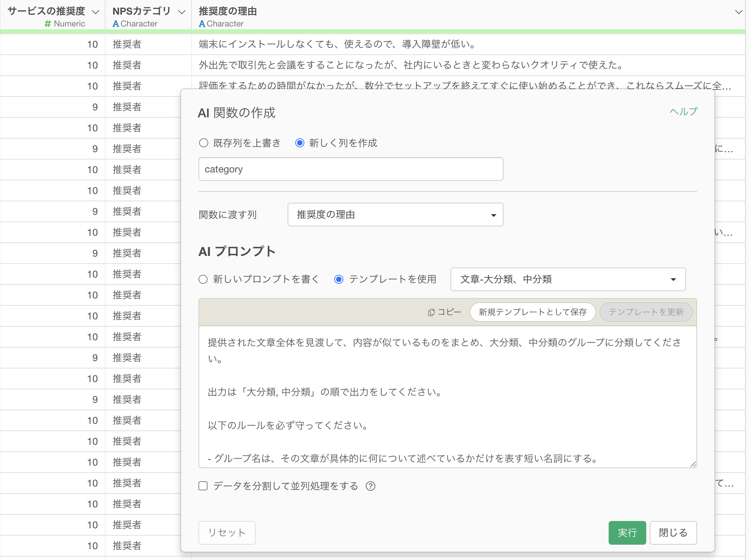
Task: Enable データを分割して並列処理をする checkbox
Action: point(203,486)
